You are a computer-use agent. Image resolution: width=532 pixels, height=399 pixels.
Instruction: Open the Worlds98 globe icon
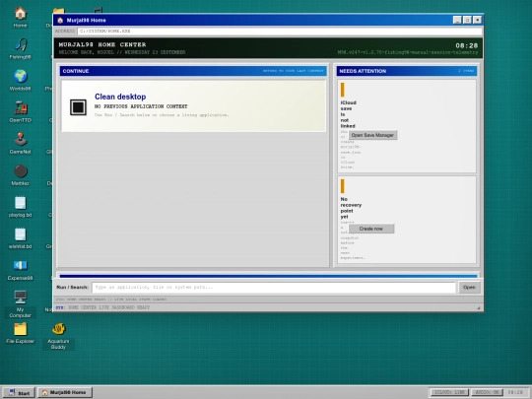tap(20, 80)
